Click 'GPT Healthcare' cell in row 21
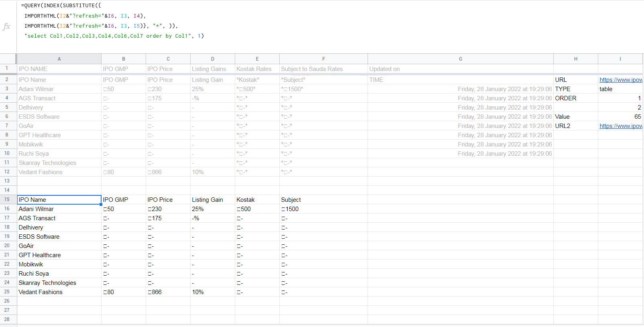This screenshot has height=327, width=644. pos(59,255)
